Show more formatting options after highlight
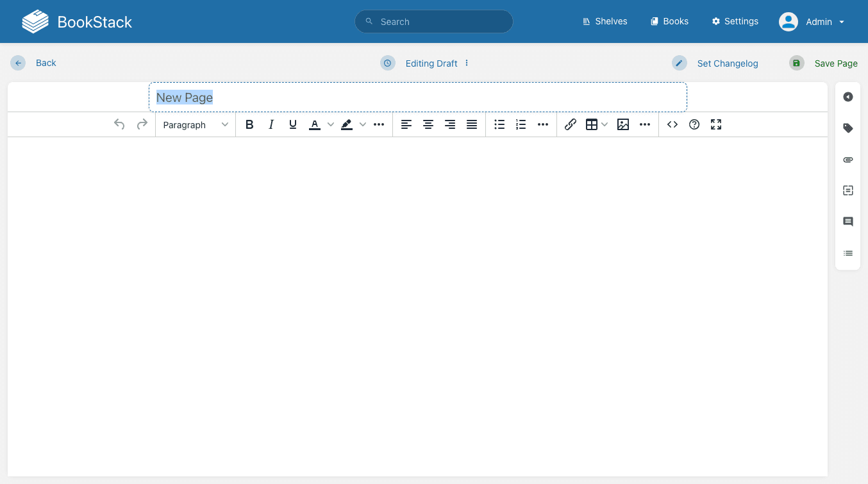 379,124
